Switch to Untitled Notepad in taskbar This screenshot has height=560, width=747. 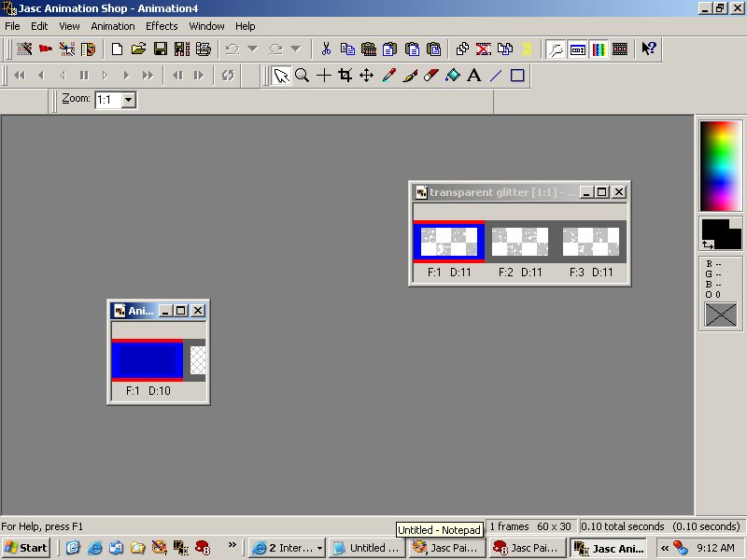(366, 548)
